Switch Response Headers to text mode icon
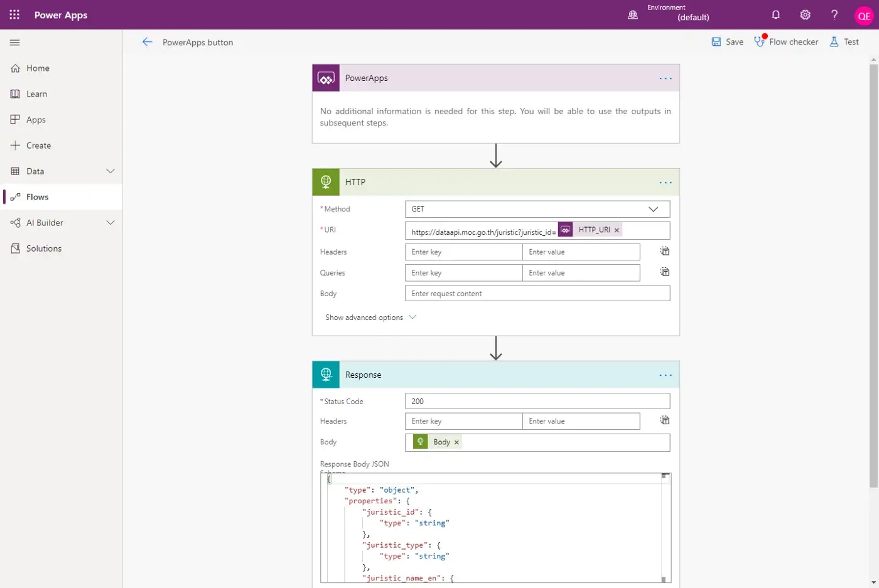This screenshot has height=588, width=879. [x=665, y=420]
